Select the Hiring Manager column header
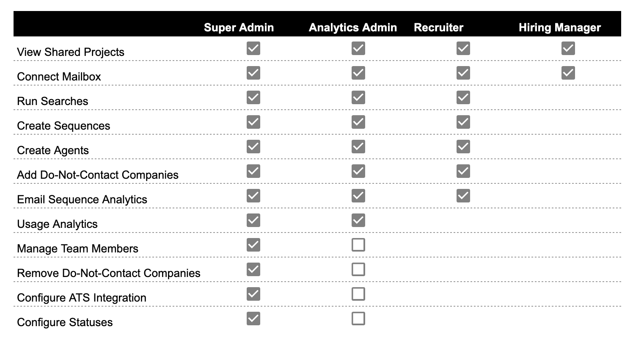This screenshot has height=349, width=644. point(559,28)
